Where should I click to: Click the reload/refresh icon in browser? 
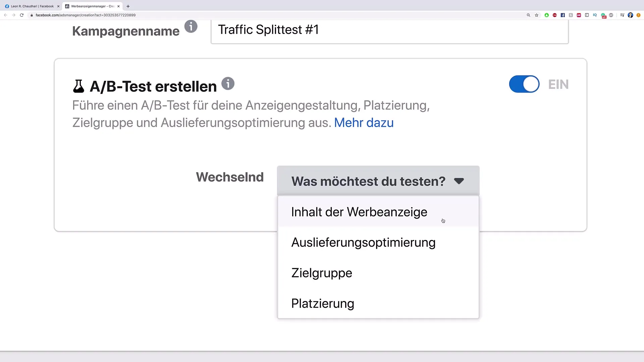[22, 15]
